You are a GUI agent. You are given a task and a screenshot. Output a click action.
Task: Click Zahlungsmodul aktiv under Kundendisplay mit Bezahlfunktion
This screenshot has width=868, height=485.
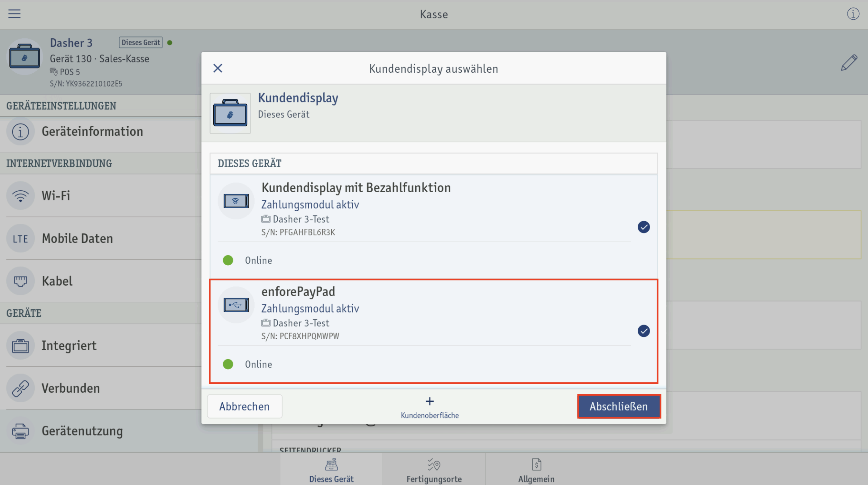click(310, 205)
